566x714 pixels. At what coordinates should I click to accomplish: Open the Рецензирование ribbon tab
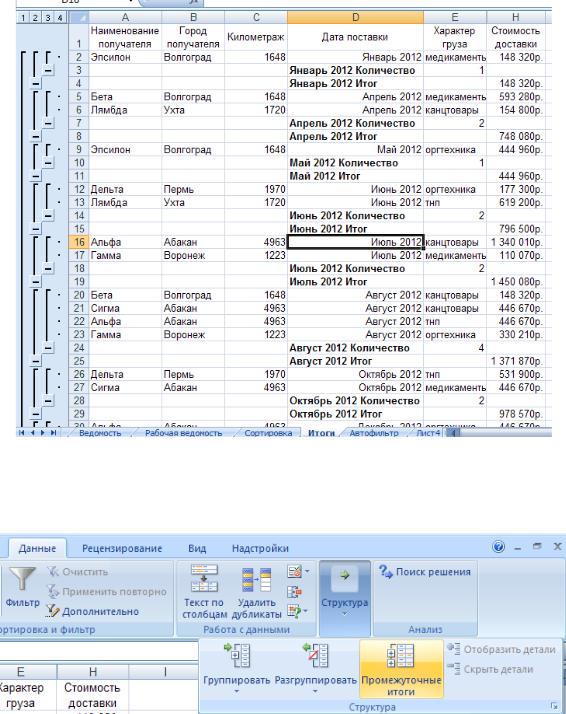click(122, 548)
